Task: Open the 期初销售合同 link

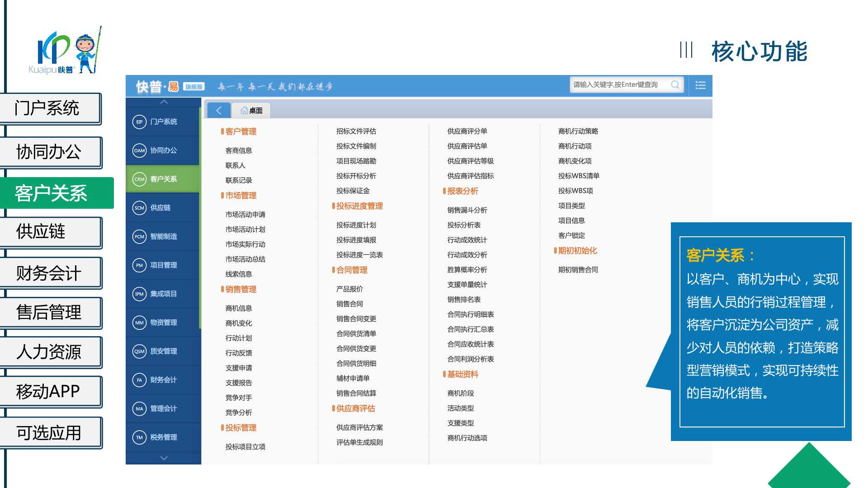Action: 578,270
